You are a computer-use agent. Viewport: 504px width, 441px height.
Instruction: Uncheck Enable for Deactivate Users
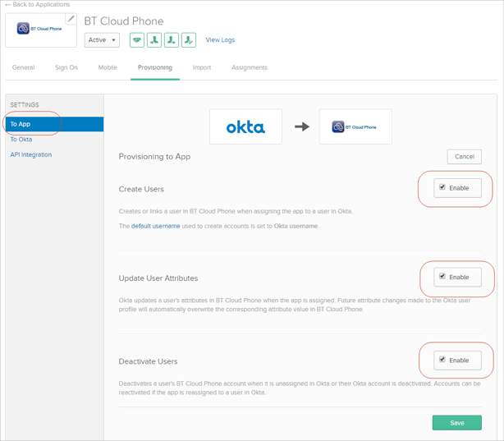[442, 360]
